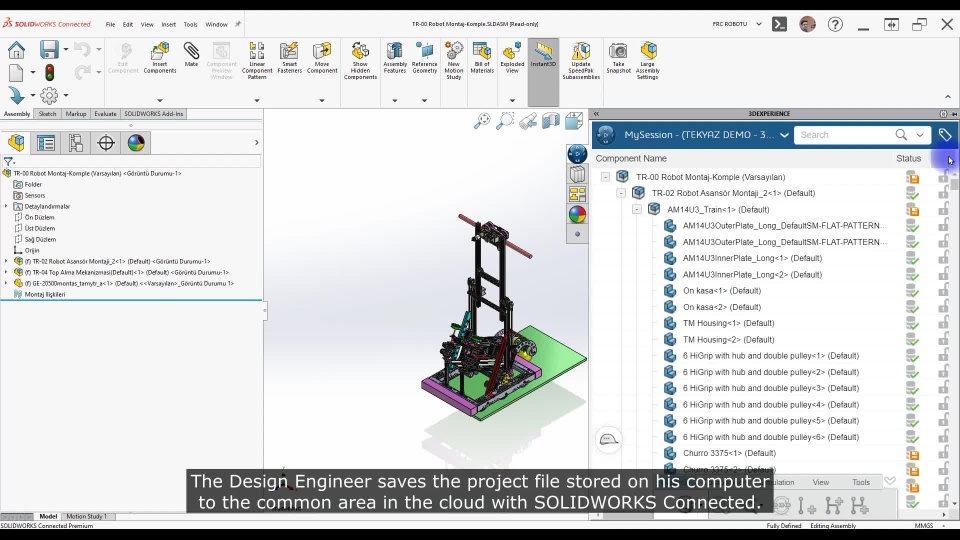Click Update SpeedPak Subassemblies
The height and width of the screenshot is (540, 960).
click(581, 61)
